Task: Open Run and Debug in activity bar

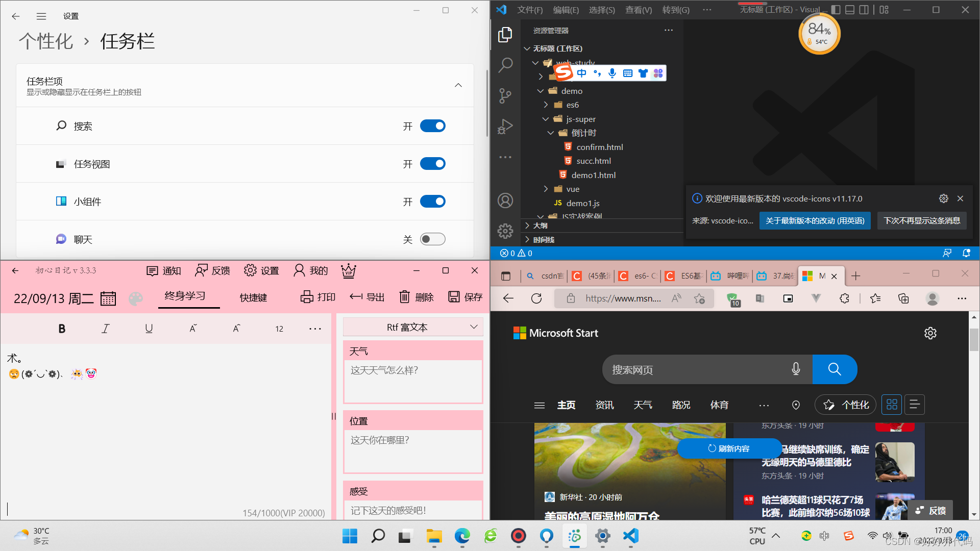Action: (505, 126)
